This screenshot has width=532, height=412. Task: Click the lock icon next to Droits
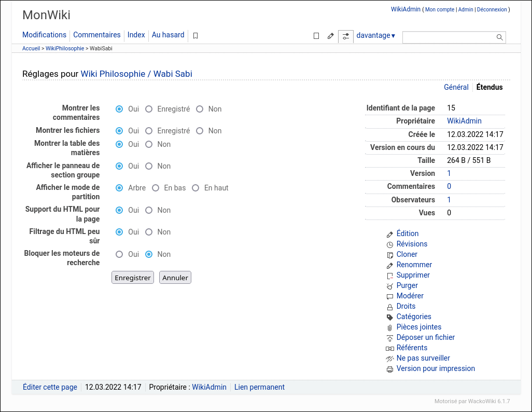[390, 307]
